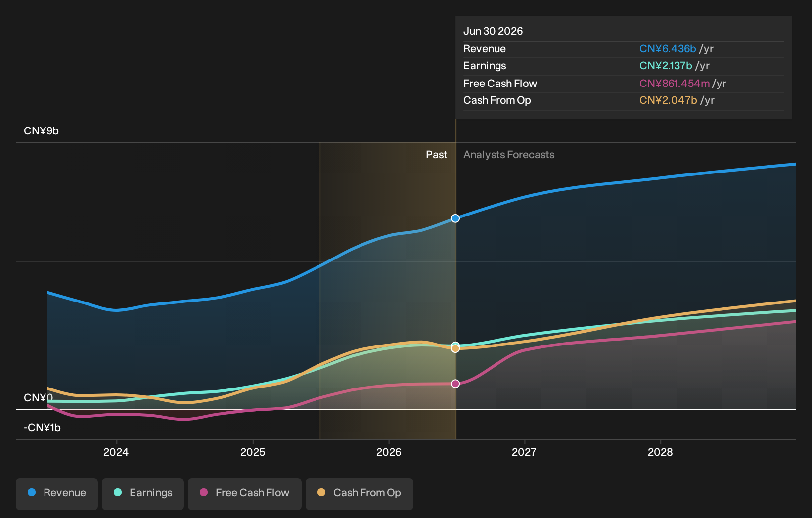
Task: Click the CN¥9b y-axis label
Action: pos(41,131)
